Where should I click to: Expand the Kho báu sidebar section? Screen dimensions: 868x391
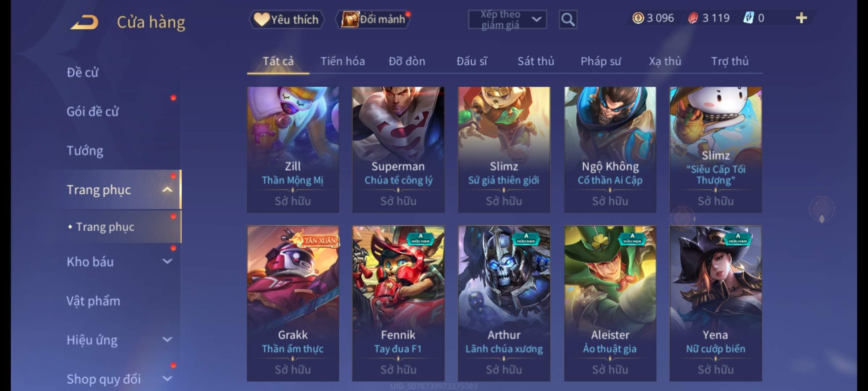tap(167, 261)
